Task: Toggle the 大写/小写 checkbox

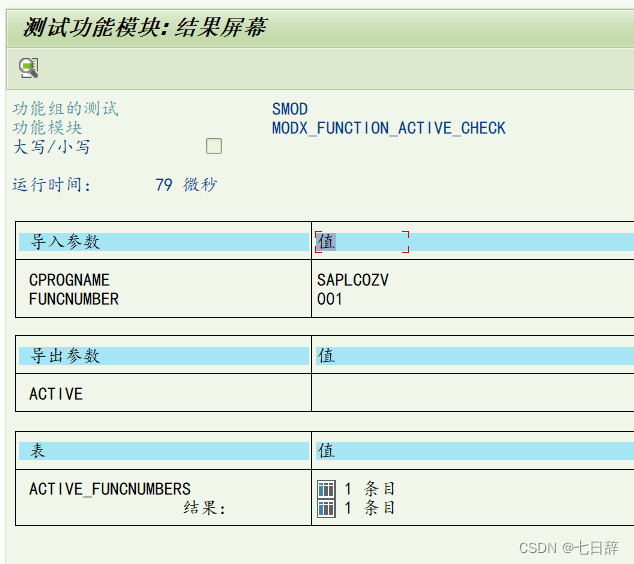Action: pyautogui.click(x=214, y=146)
